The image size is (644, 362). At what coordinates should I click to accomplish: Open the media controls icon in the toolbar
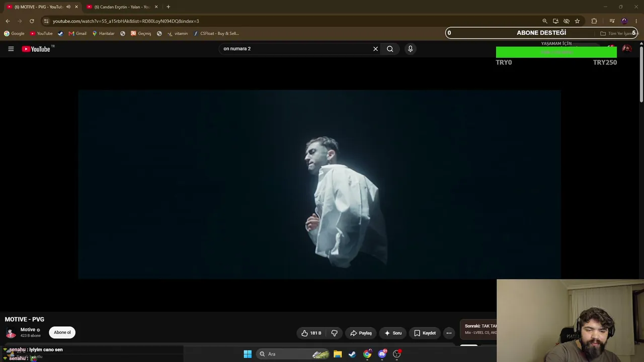coord(612,21)
